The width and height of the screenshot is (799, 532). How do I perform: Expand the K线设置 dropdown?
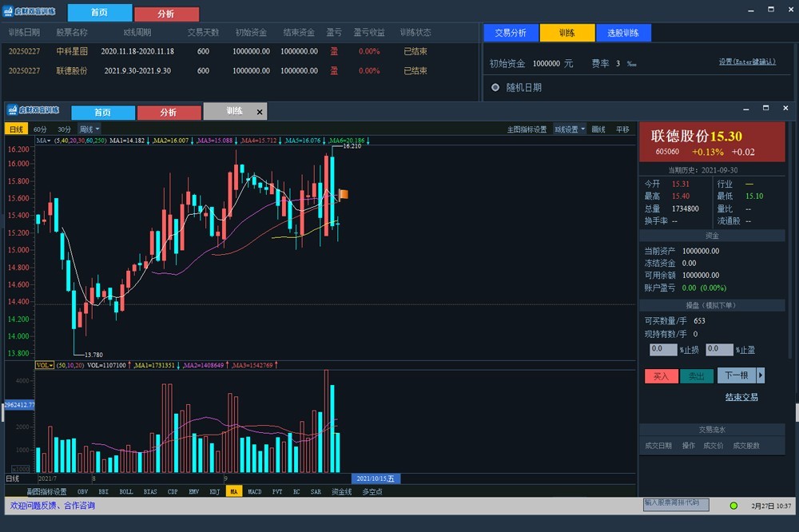[570, 129]
